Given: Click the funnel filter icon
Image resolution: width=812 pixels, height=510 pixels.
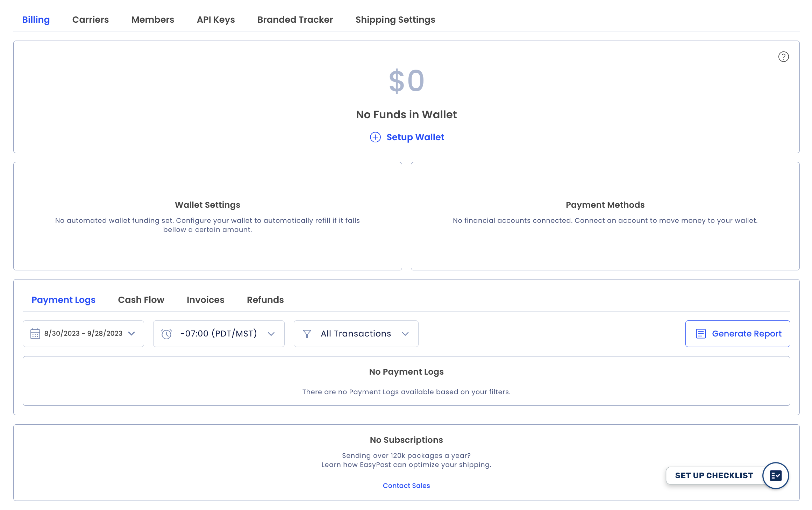Looking at the screenshot, I should click(x=307, y=333).
